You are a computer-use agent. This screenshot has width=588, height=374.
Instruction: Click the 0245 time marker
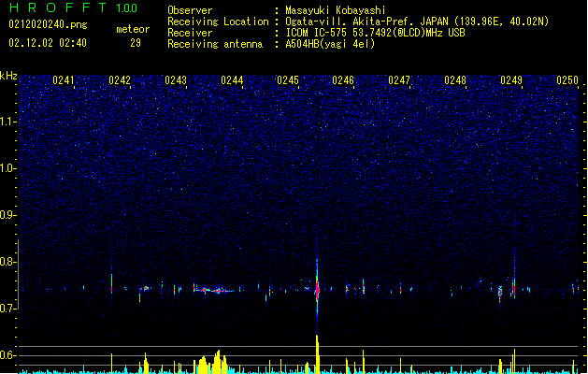tap(288, 80)
